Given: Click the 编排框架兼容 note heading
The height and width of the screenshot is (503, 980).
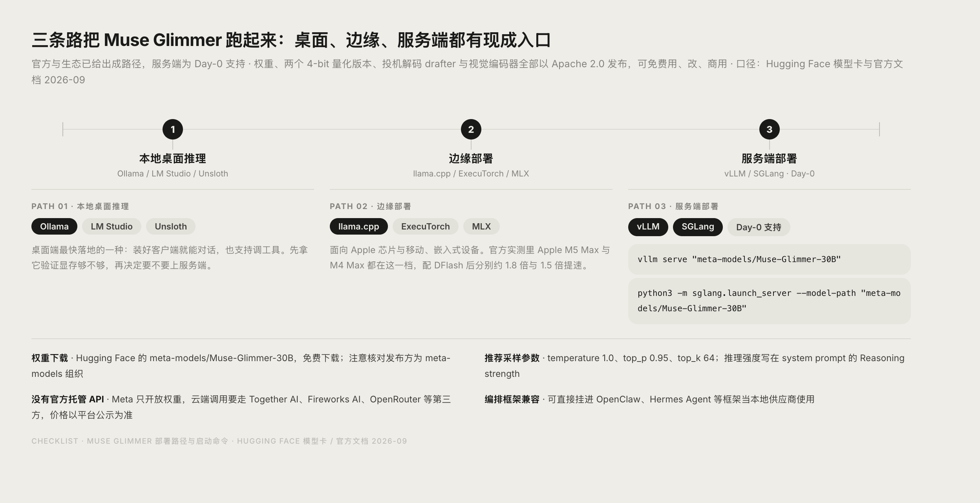Looking at the screenshot, I should [512, 399].
